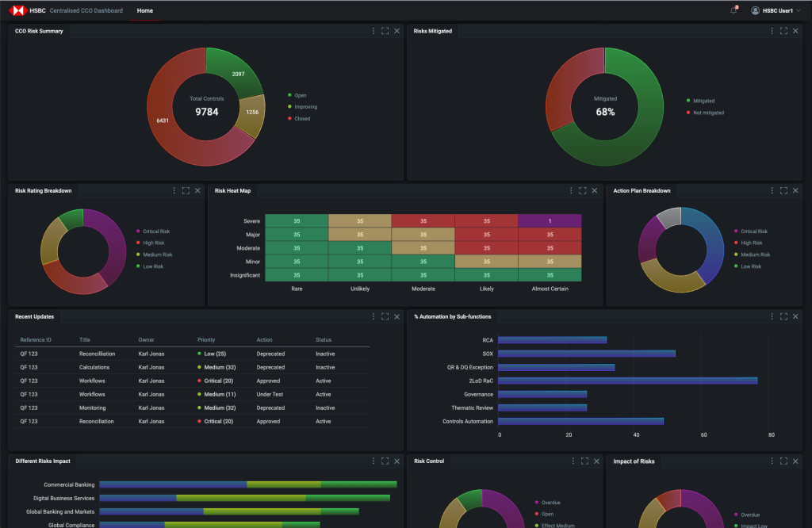Maximize the CCO Risk Summary panel

pyautogui.click(x=385, y=31)
